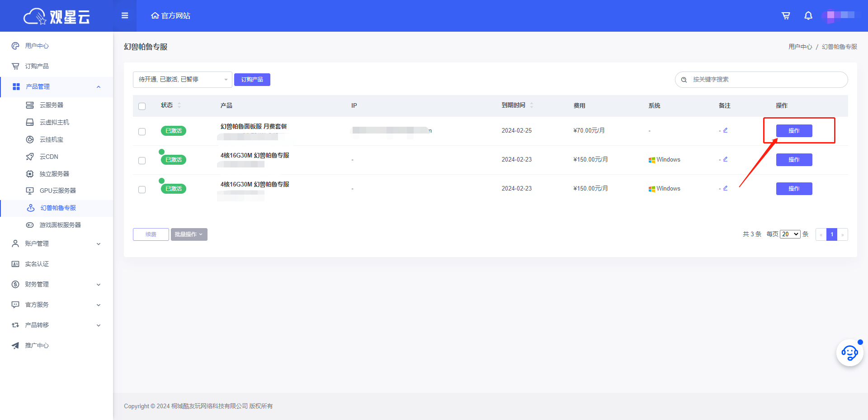Click the 财务管理 coin icon
The width and height of the screenshot is (868, 420).
[15, 284]
